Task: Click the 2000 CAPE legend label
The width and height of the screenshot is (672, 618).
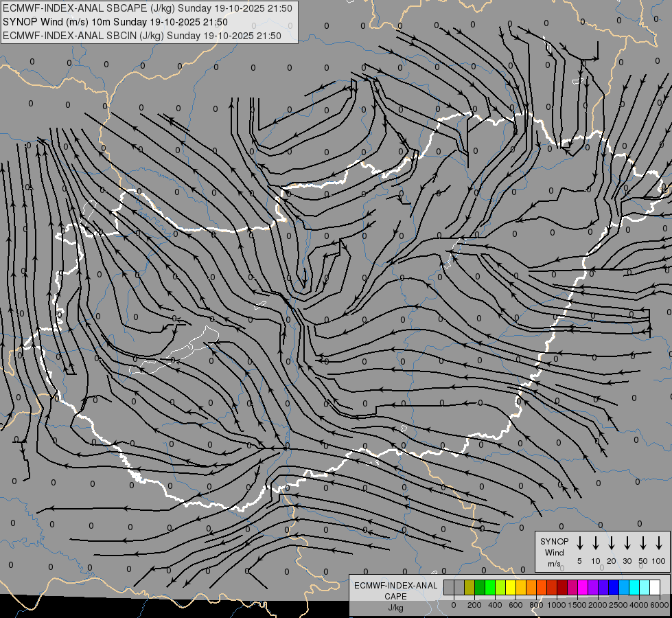Action: click(598, 605)
